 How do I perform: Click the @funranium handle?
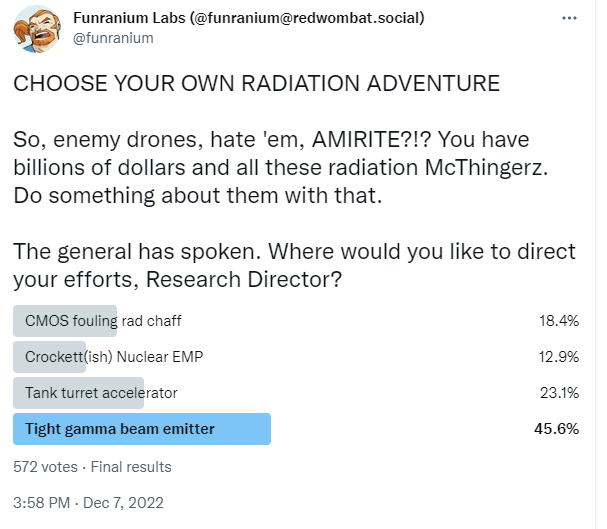113,38
